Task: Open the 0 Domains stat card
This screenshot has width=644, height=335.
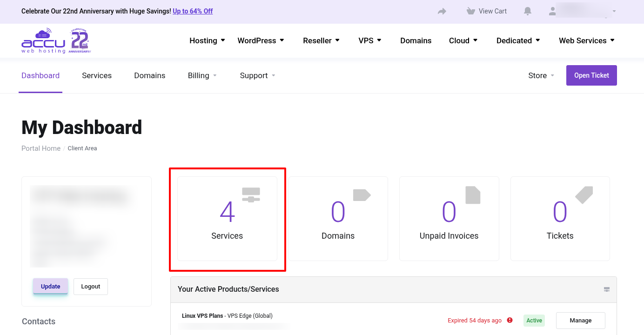Action: 338,218
